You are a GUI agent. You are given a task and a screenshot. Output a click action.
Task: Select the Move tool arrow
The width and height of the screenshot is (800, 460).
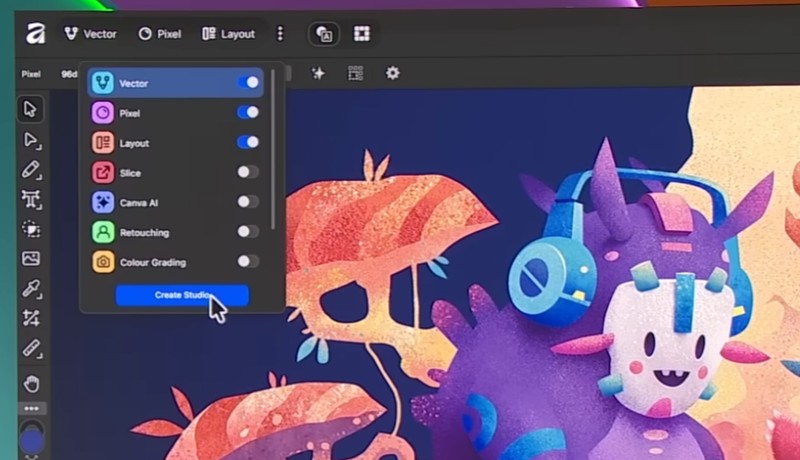pyautogui.click(x=31, y=109)
